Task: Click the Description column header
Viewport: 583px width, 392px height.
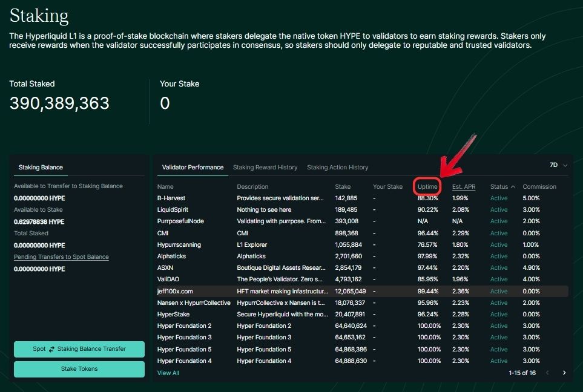Action: click(252, 186)
